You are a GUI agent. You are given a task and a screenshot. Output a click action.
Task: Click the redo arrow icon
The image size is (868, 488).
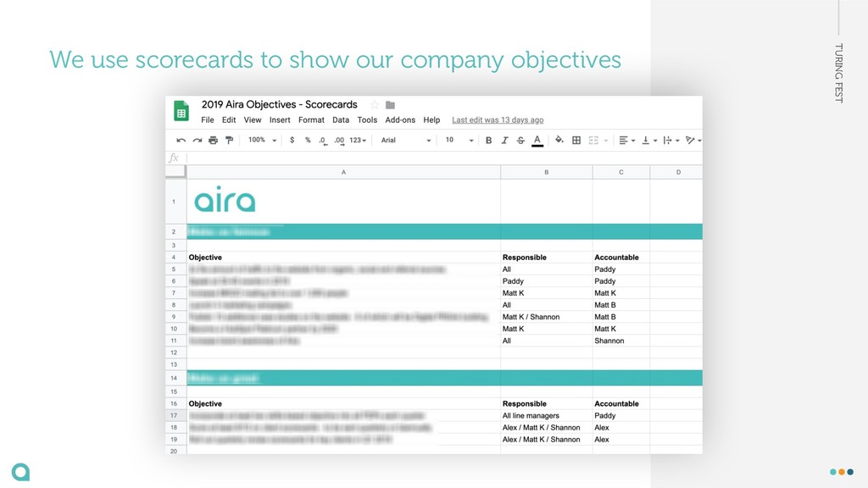(197, 141)
